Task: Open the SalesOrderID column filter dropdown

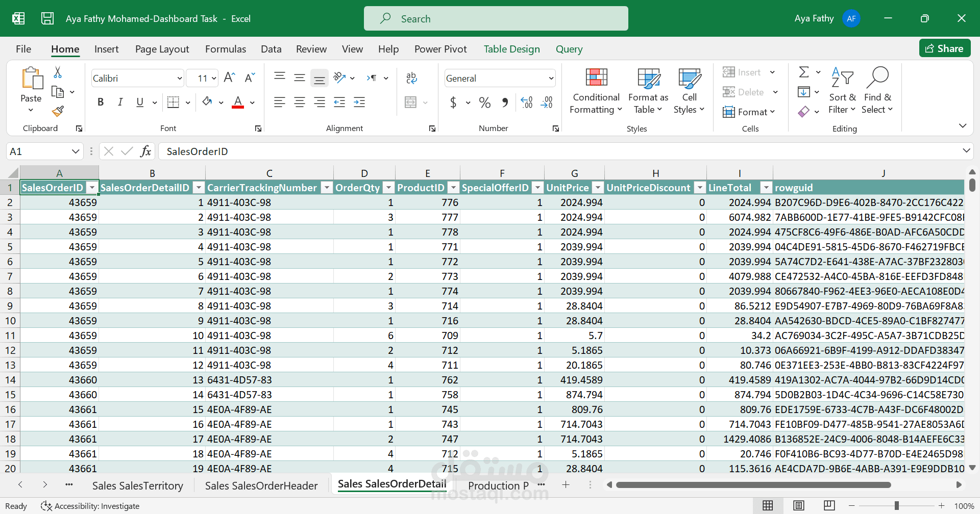Action: click(92, 188)
